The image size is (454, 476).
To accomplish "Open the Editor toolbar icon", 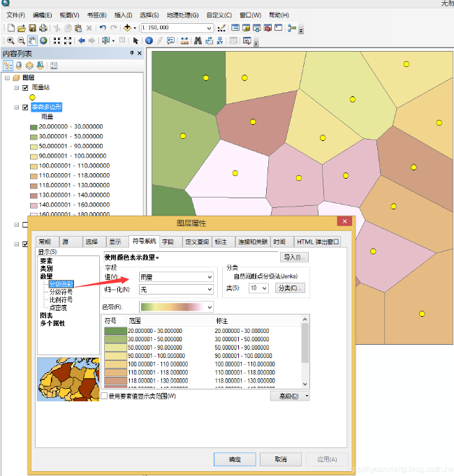I will (221, 28).
